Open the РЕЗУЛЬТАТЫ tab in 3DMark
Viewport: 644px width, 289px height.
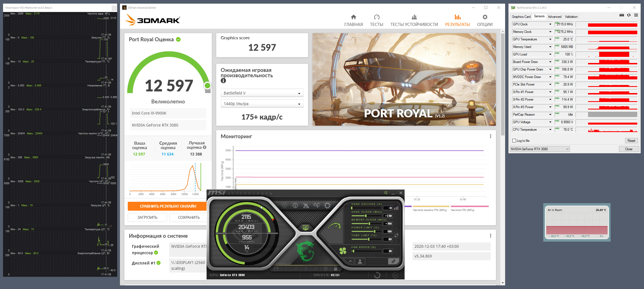457,21
